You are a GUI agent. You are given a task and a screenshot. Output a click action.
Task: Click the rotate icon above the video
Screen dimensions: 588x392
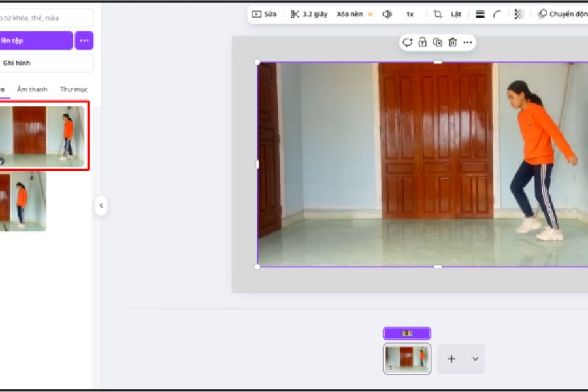[407, 42]
